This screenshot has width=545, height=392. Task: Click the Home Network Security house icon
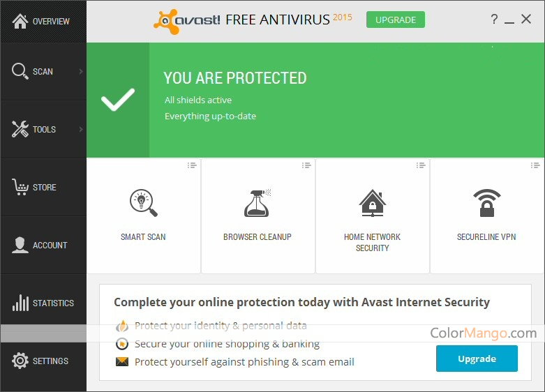coord(372,203)
